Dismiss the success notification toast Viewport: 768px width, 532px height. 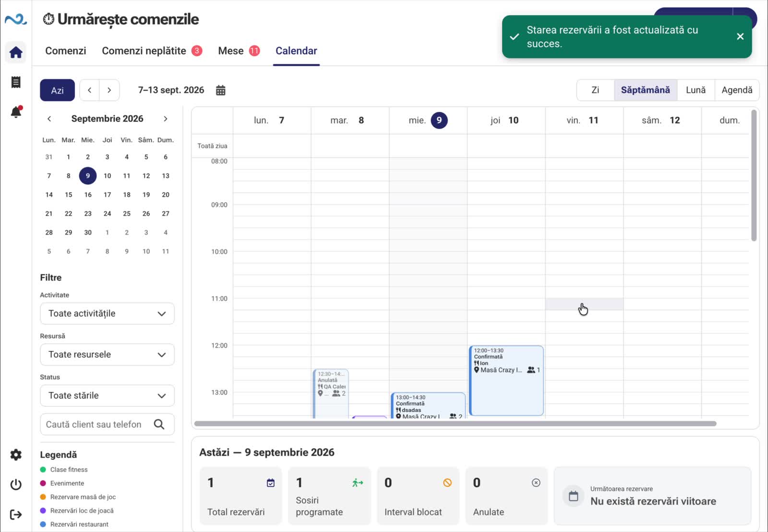(x=740, y=36)
